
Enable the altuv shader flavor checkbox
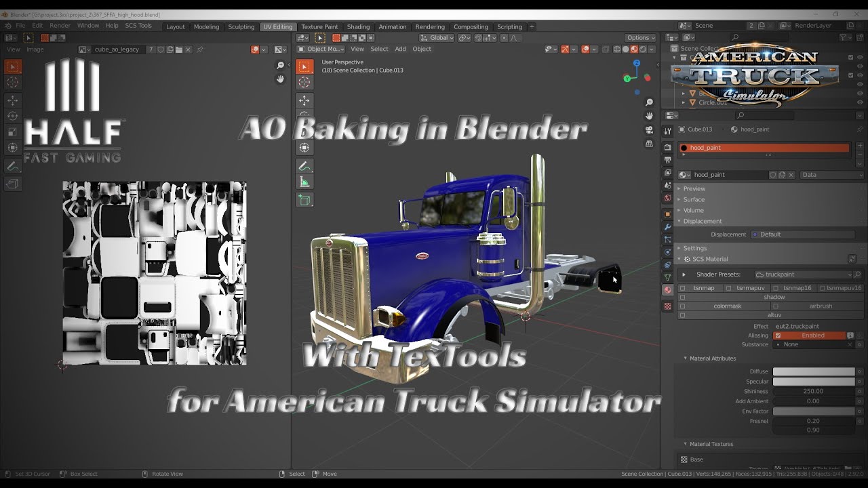pyautogui.click(x=683, y=315)
